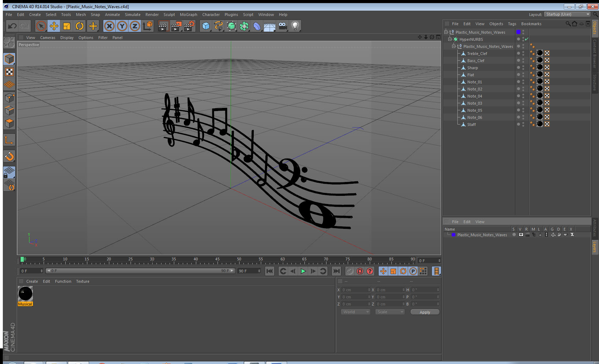The width and height of the screenshot is (599, 364).
Task: Add a camera object
Action: click(x=283, y=26)
